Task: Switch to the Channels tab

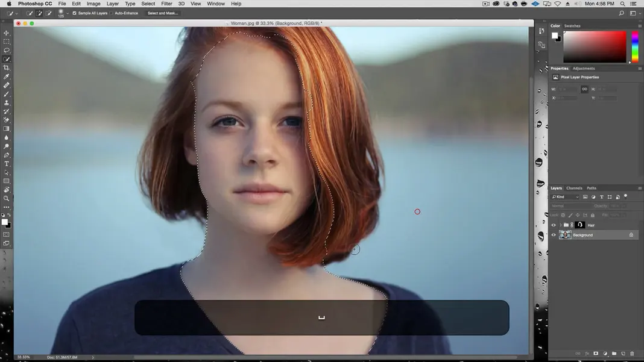Action: point(574,188)
